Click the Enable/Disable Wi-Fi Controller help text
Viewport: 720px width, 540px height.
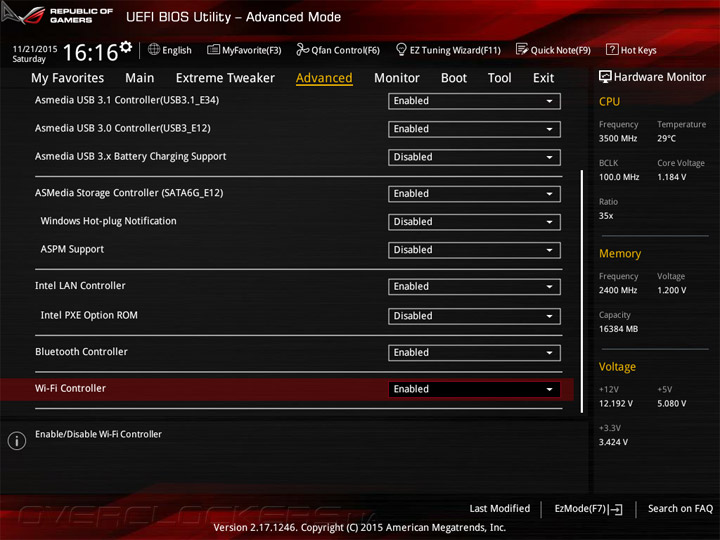pyautogui.click(x=98, y=434)
